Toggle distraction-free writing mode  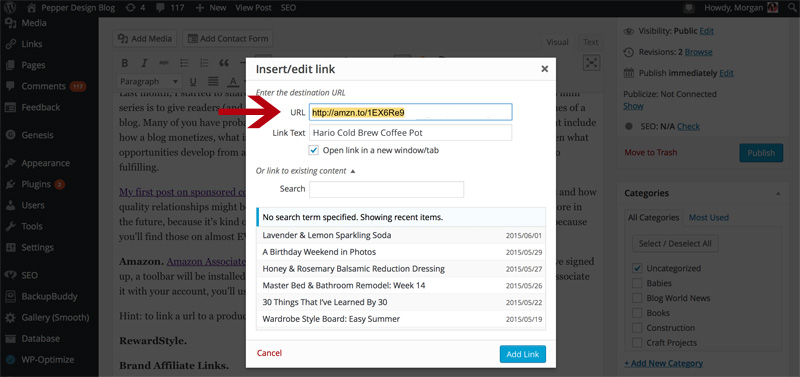click(591, 62)
